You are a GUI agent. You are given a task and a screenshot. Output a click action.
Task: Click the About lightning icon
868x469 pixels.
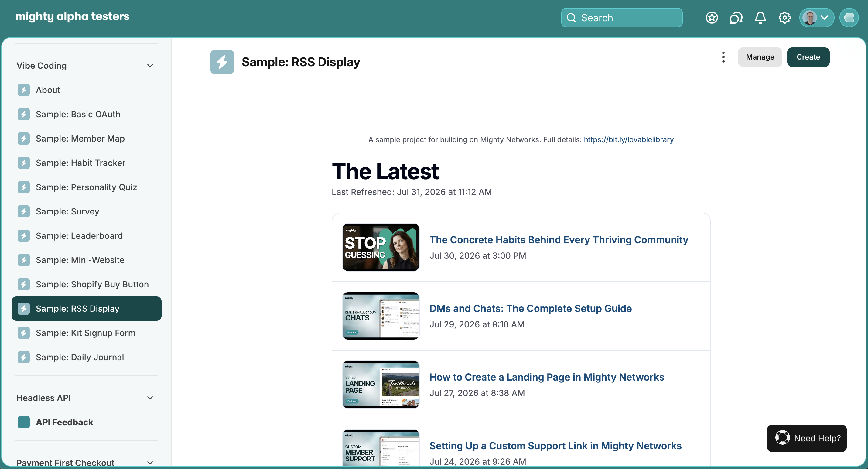(x=24, y=90)
